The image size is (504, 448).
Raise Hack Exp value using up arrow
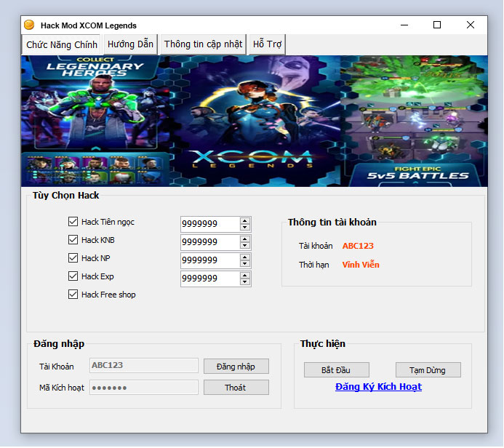(244, 276)
